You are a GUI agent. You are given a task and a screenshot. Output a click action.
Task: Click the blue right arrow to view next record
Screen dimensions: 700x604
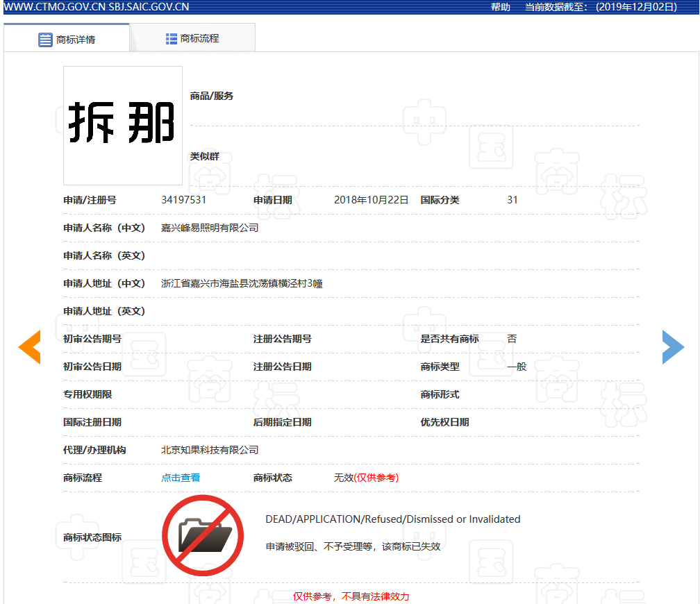673,347
